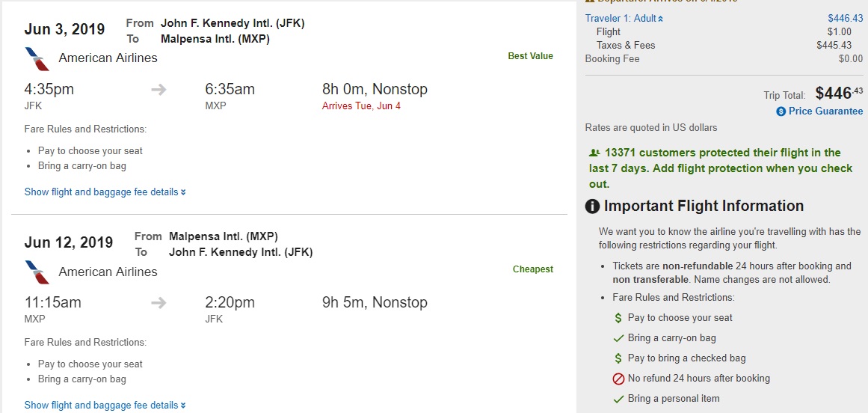Click the no-refund prohibited circle icon
Viewport: 868px width, 413px height.
click(x=618, y=379)
